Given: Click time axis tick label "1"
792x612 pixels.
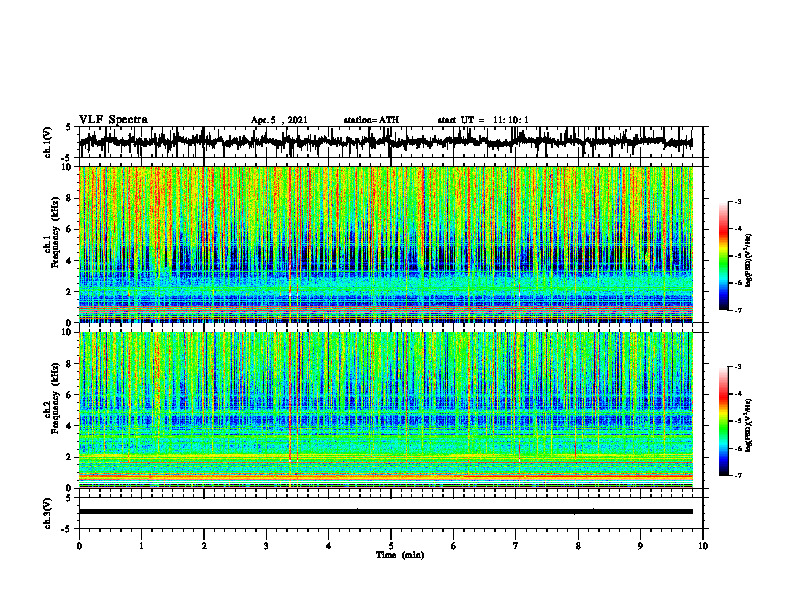Looking at the screenshot, I should coord(141,546).
